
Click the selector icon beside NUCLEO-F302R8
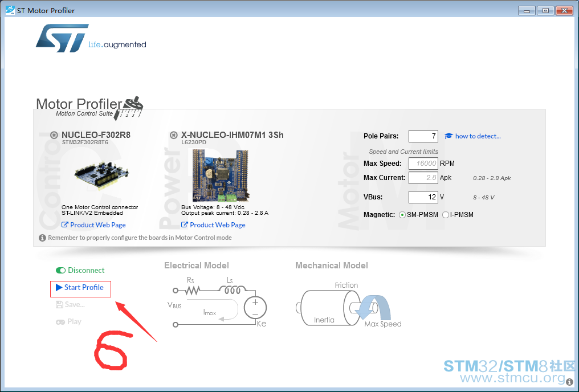click(54, 135)
